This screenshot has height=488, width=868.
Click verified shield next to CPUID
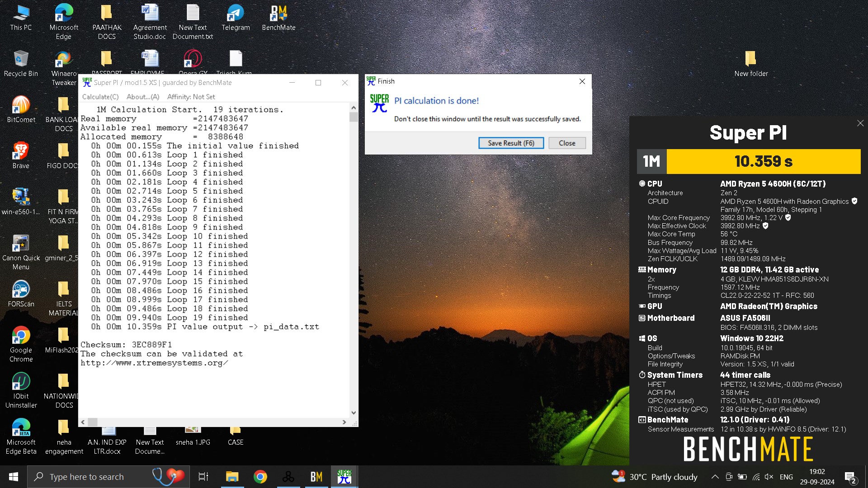[854, 201]
